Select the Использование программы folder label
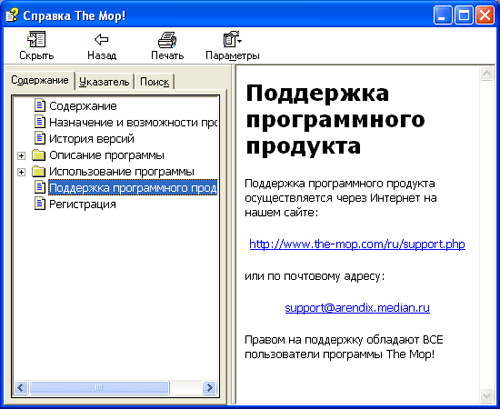500x409 pixels. [x=122, y=171]
